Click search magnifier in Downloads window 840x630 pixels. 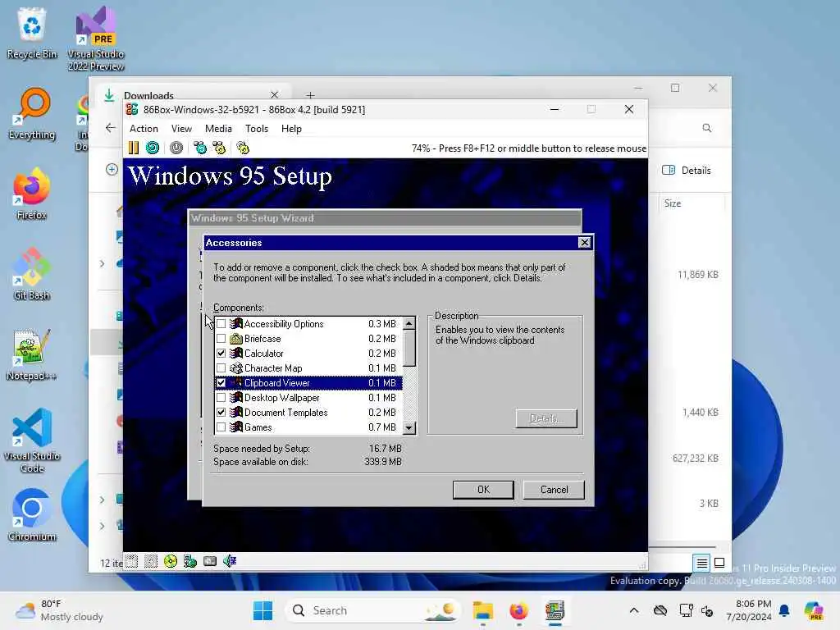707,128
